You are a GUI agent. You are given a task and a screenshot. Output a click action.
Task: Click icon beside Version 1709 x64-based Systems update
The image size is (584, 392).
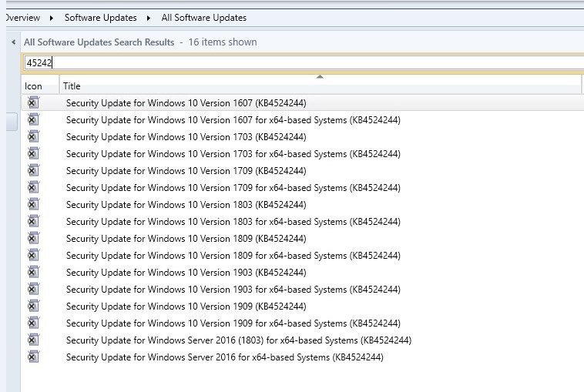pyautogui.click(x=33, y=187)
